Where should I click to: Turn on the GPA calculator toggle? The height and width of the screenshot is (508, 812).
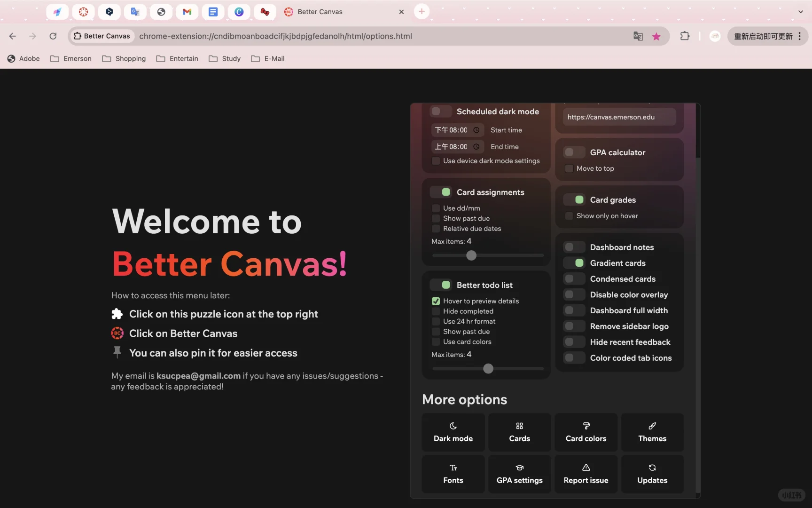pyautogui.click(x=574, y=152)
